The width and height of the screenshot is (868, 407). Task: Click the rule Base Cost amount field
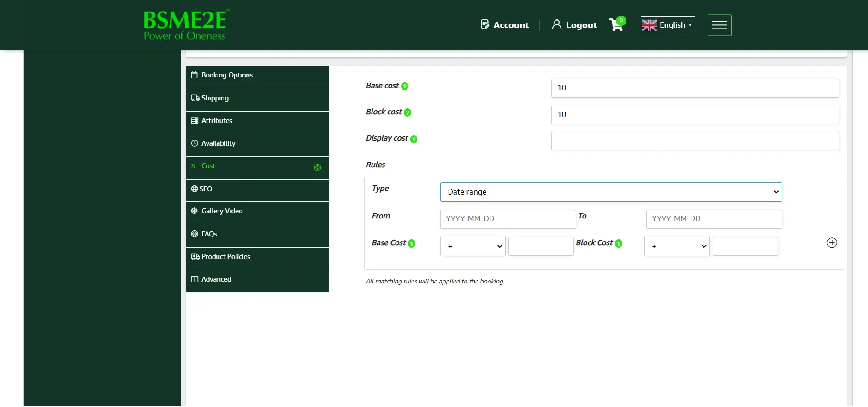click(x=541, y=246)
